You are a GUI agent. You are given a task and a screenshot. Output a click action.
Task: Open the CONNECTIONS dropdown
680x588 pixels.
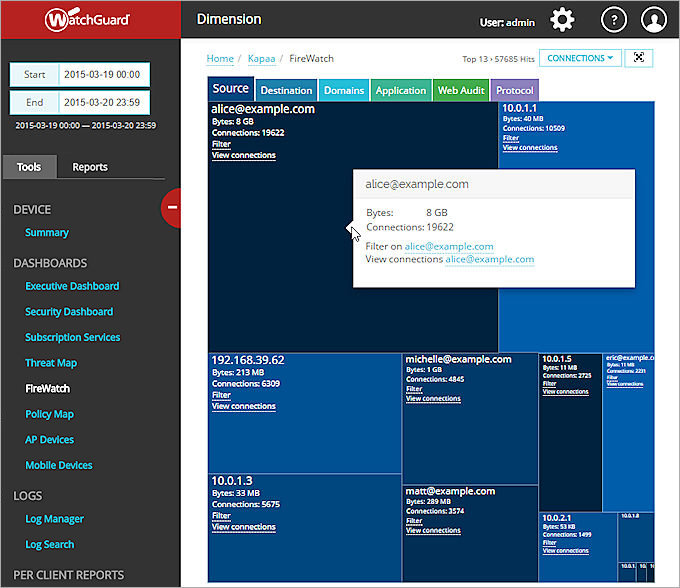pyautogui.click(x=580, y=58)
